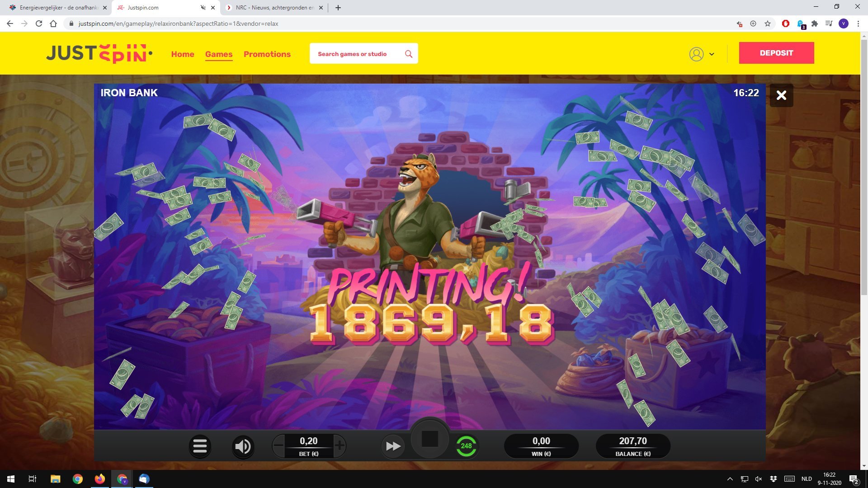View site info padlock icon
The width and height of the screenshot is (868, 488).
pos(71,23)
